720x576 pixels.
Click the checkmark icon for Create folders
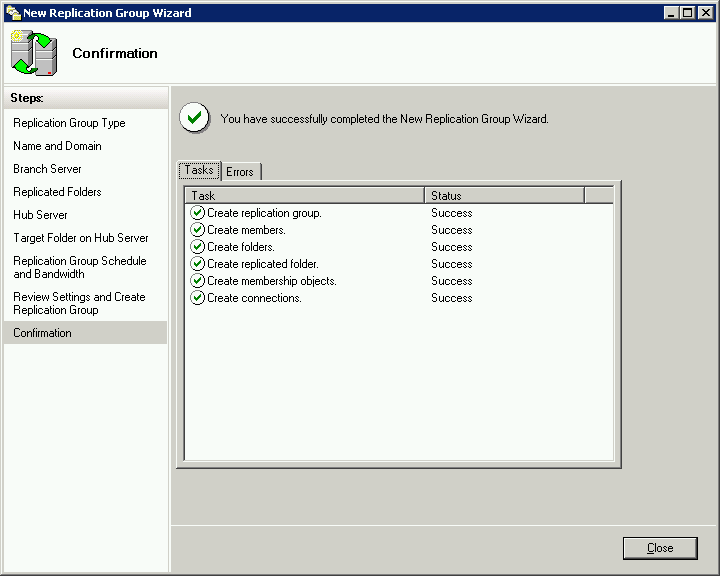click(x=197, y=247)
